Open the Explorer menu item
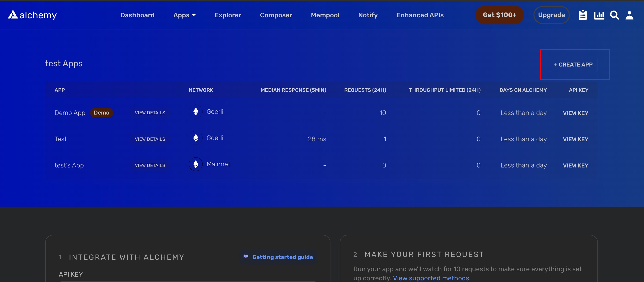The image size is (644, 282). coord(228,15)
